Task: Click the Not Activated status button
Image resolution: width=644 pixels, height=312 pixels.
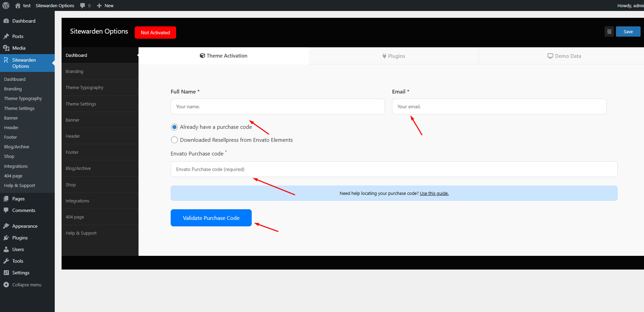Action: (155, 33)
